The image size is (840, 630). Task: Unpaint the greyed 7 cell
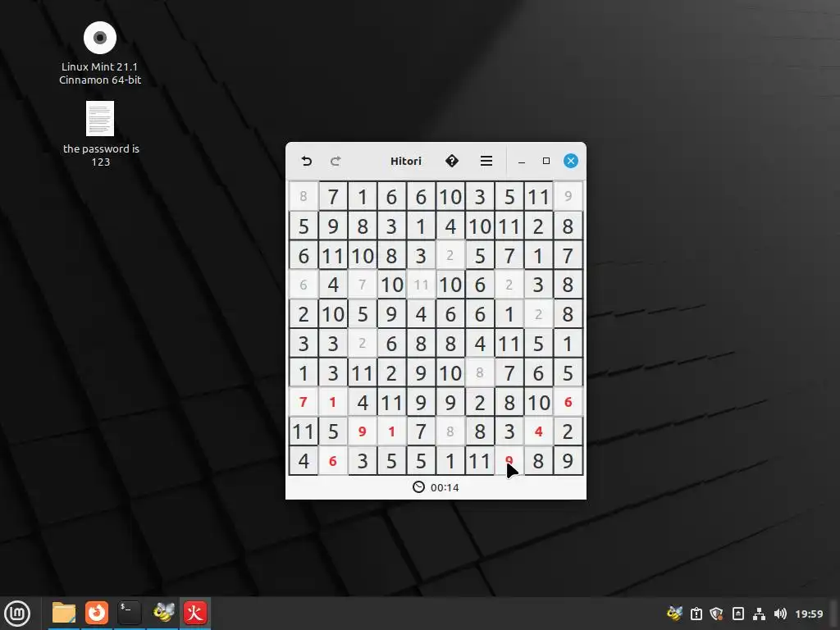click(x=362, y=285)
